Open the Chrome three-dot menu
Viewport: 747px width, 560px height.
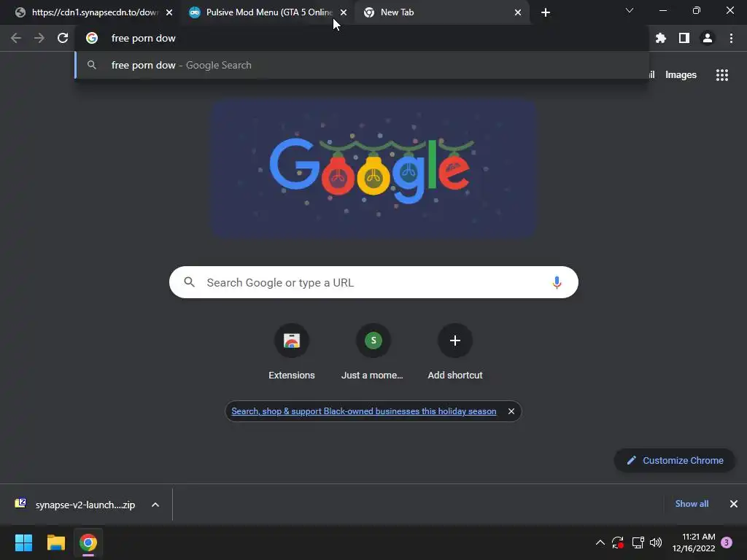(731, 38)
